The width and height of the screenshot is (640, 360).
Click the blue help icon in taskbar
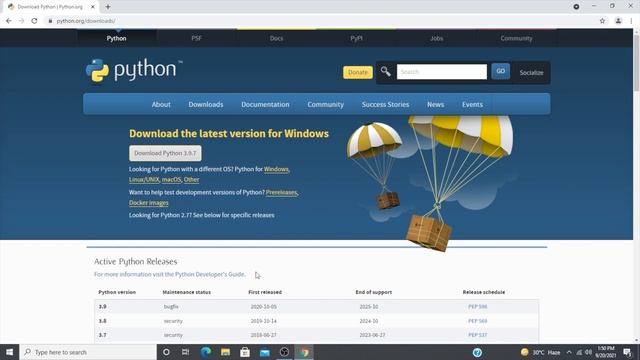click(477, 352)
